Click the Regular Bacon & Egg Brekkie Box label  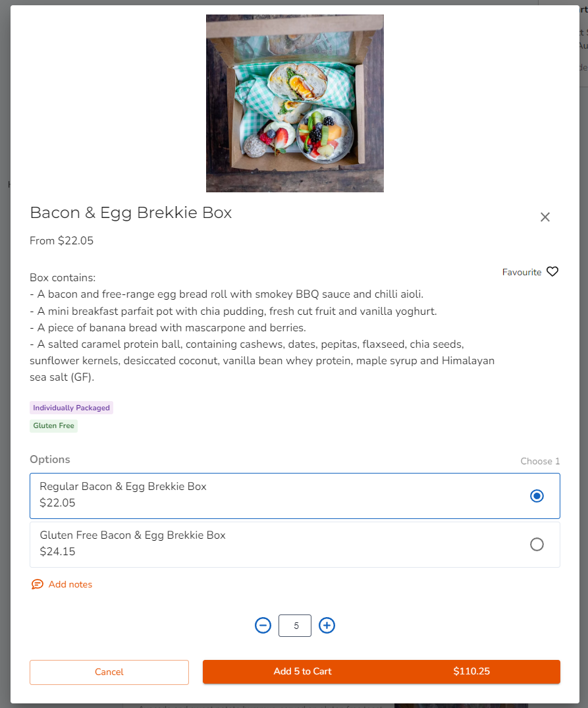click(x=123, y=487)
